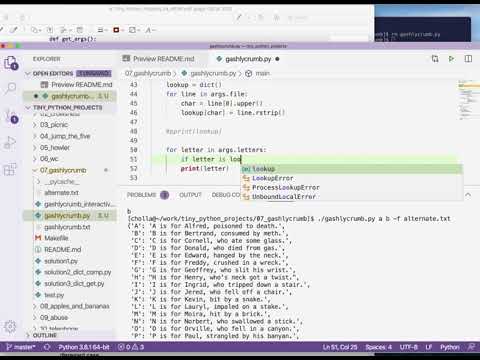Choose 'UnboundLocalError' from the autocomplete list
The image size is (480, 360).
(x=352, y=197)
